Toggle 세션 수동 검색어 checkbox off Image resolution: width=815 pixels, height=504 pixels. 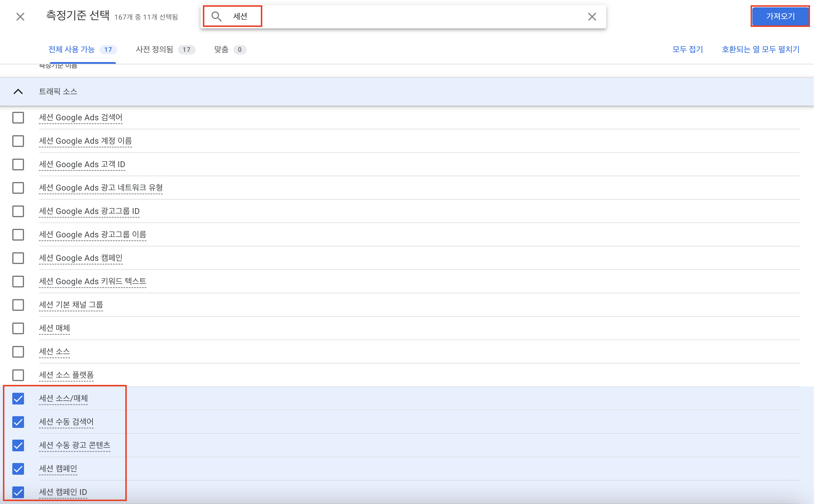(x=18, y=422)
